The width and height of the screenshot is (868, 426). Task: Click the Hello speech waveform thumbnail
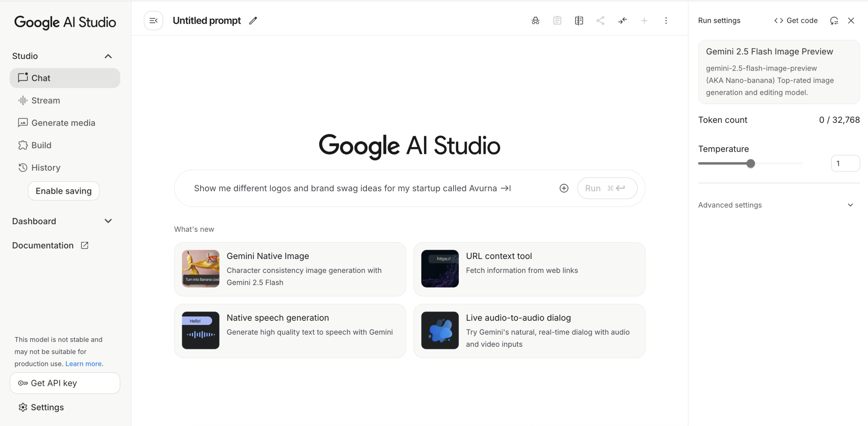pos(200,330)
